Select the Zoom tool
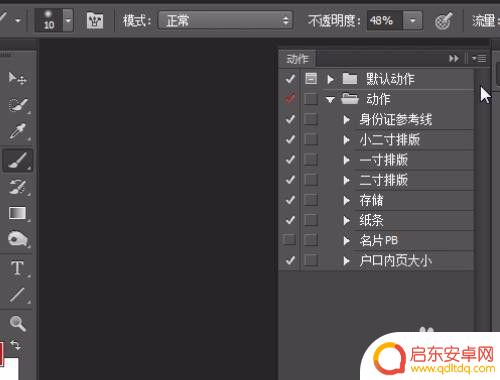 [17, 323]
